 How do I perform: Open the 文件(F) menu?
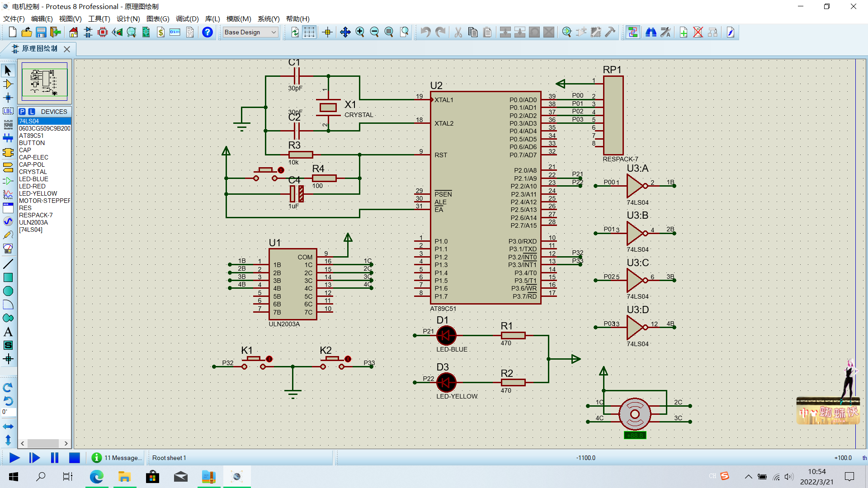(14, 19)
